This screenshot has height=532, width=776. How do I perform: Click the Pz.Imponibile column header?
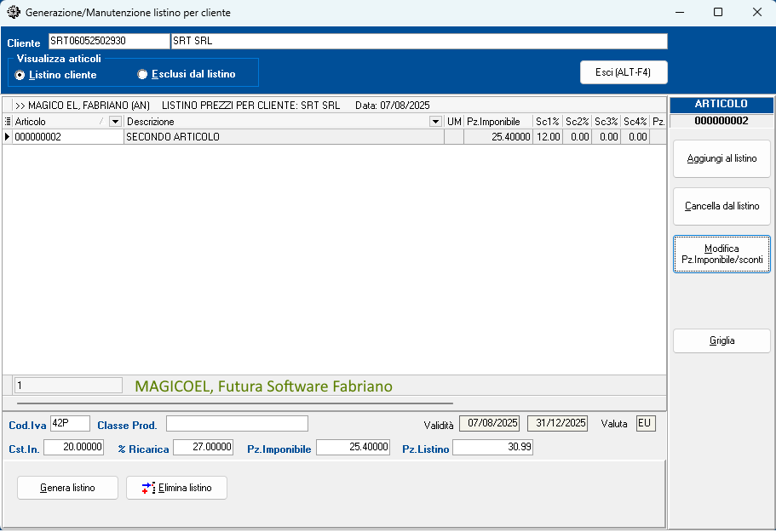[x=498, y=122]
